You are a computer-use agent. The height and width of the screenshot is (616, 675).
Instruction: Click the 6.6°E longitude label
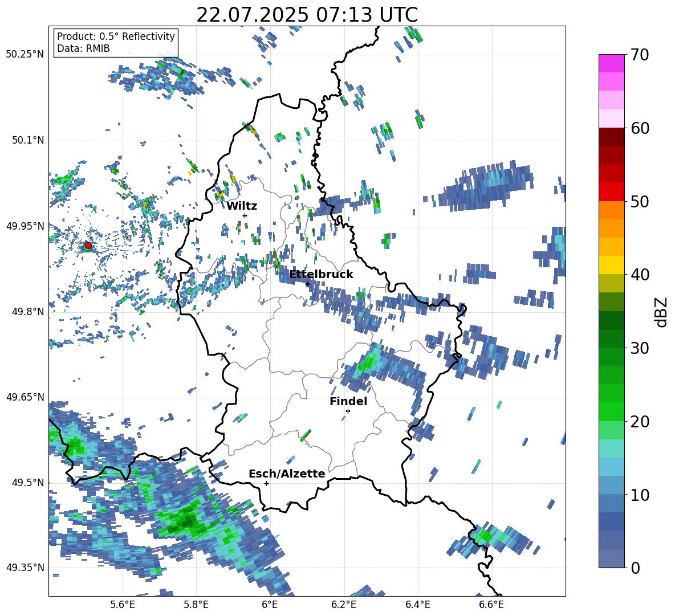pos(491,605)
